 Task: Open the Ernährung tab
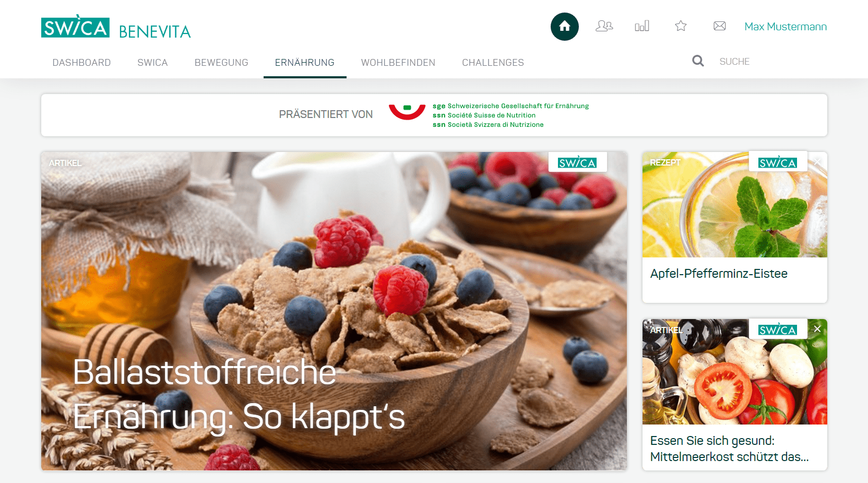(x=305, y=63)
